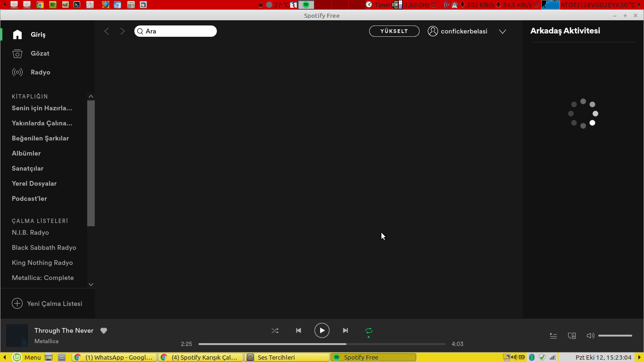Click the now playing album art thumbnail
The height and width of the screenshot is (362, 644).
coord(17,336)
